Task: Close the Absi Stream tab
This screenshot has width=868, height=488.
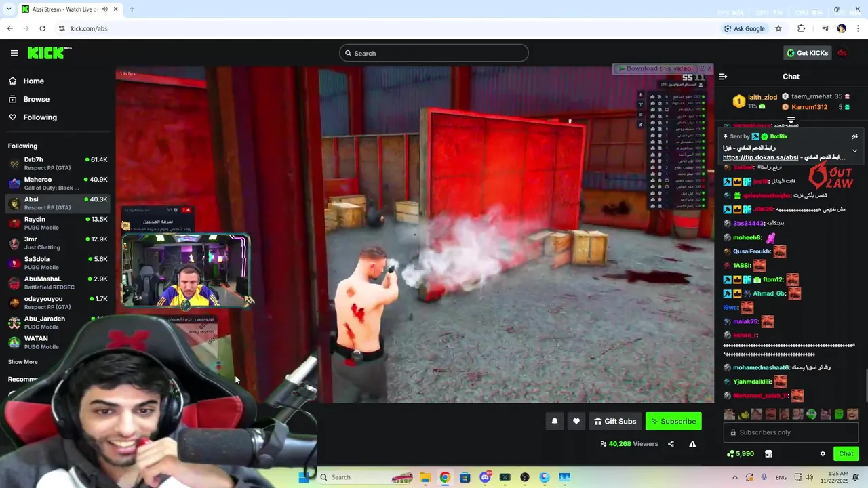Action: point(116,9)
